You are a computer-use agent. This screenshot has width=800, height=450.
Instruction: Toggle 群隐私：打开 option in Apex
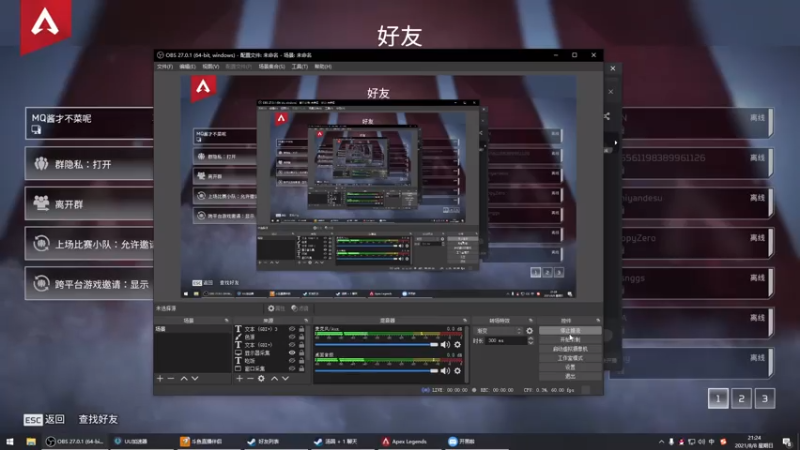coord(90,164)
